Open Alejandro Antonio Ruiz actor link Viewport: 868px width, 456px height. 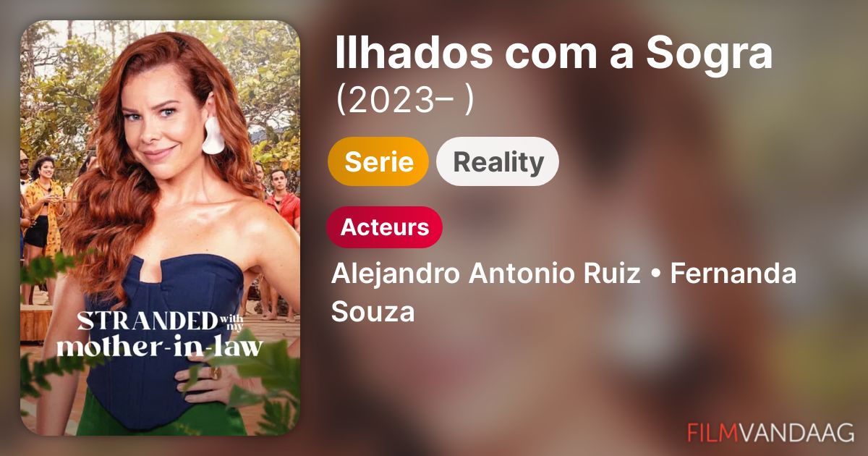[x=485, y=274]
